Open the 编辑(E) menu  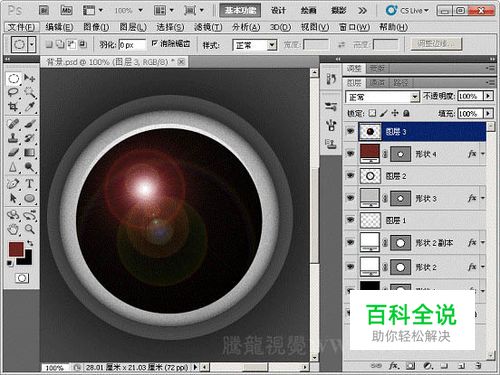pyautogui.click(x=59, y=27)
